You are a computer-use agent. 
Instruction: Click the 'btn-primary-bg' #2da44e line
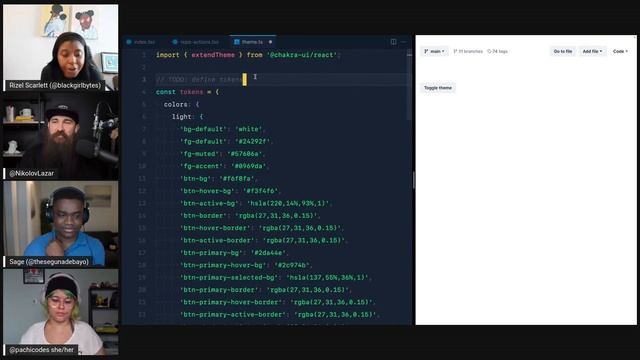(235, 253)
